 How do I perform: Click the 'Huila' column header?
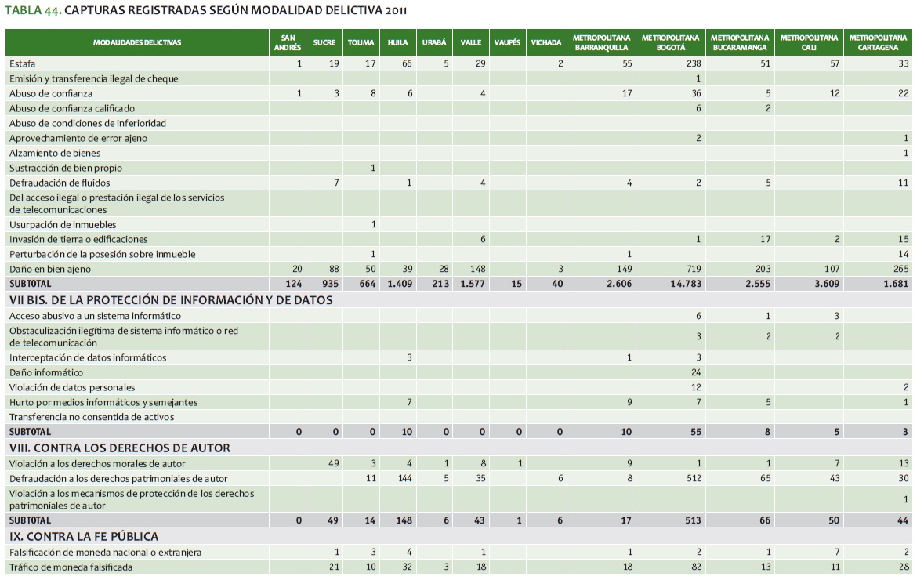pyautogui.click(x=397, y=42)
